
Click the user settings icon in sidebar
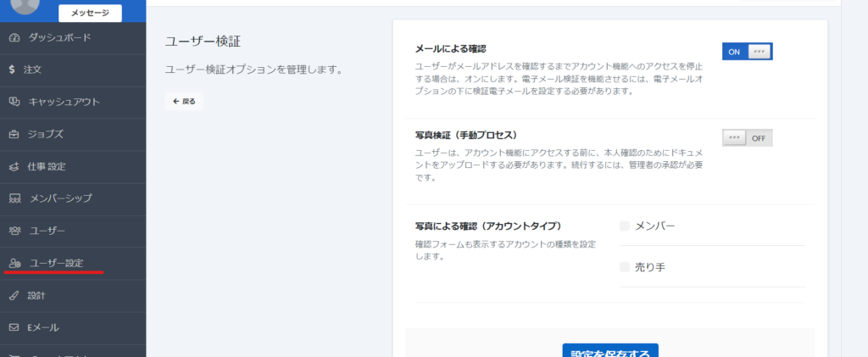pos(14,263)
